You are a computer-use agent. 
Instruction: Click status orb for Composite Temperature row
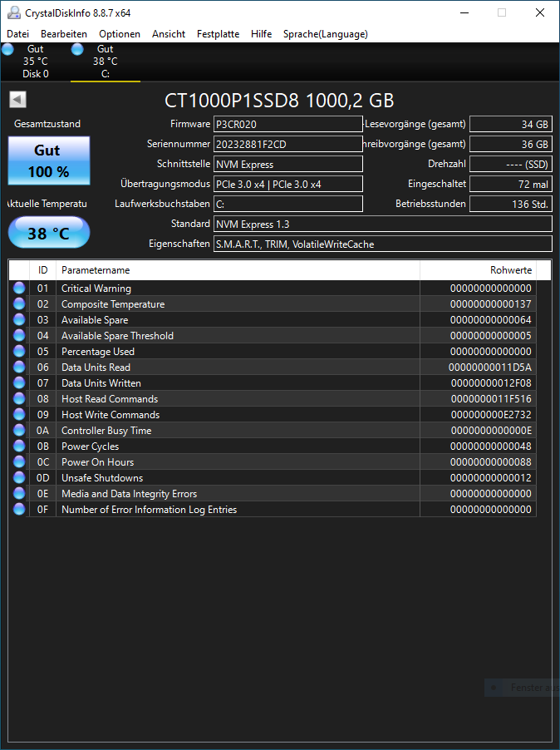(x=19, y=303)
